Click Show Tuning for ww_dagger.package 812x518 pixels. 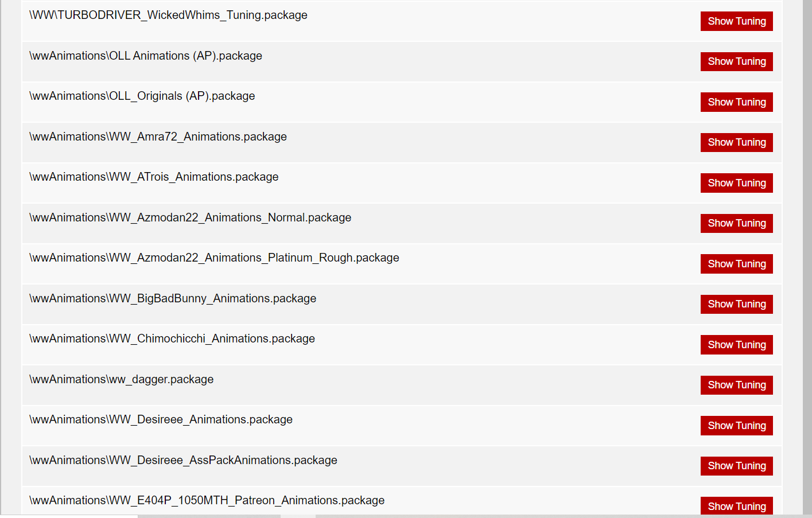[736, 385]
